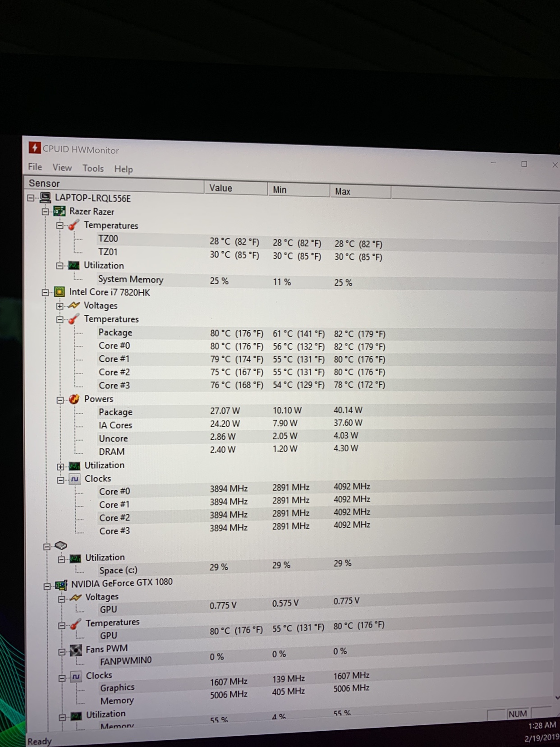This screenshot has height=747, width=560.
Task: Maximize the HWMonitor window
Action: (524, 164)
